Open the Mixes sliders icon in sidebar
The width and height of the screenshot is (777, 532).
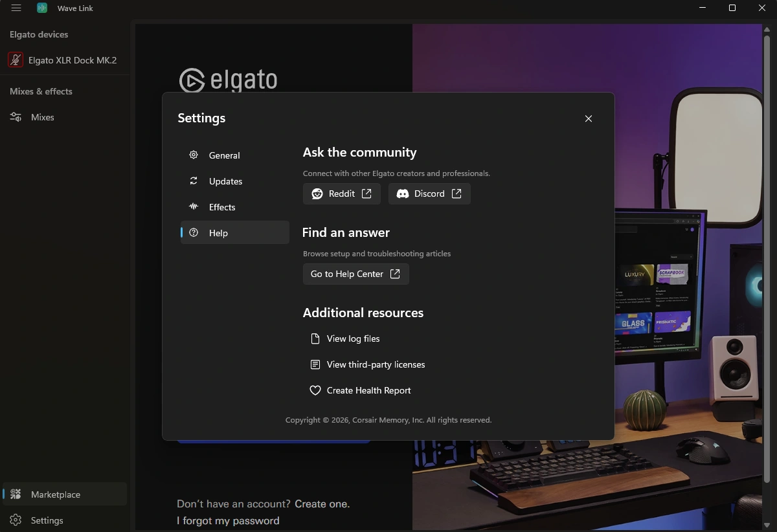click(x=16, y=117)
